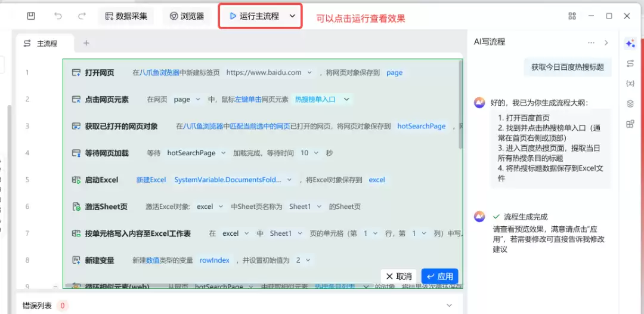Screen dimensions: 644x314
Task: Click the vertical scrollbar of the flow preview
Action: [x=460, y=104]
